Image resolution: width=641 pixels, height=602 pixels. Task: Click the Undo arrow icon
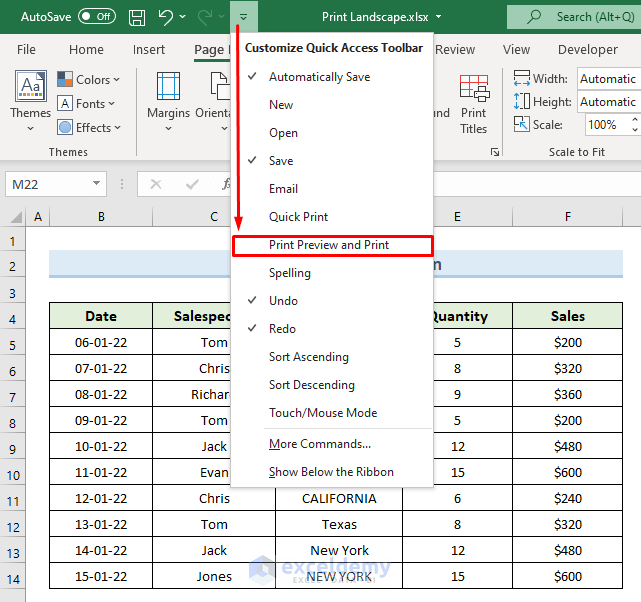(x=166, y=17)
